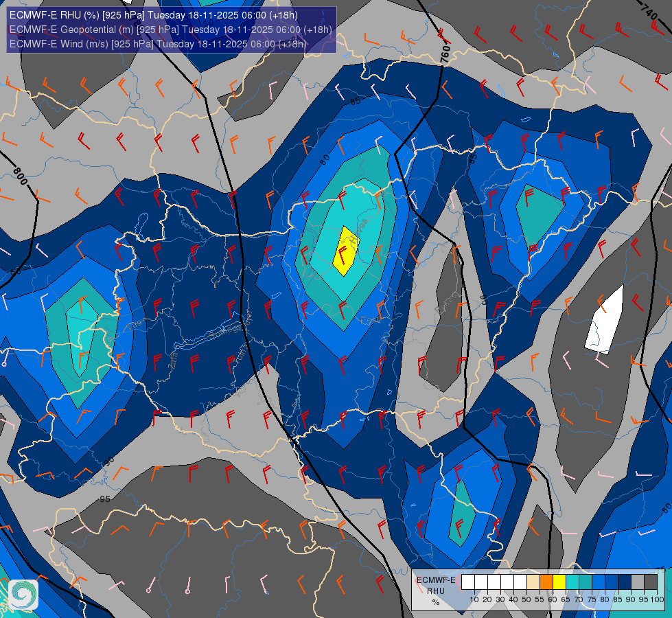Viewport: 672px width, 618px height.
Task: Select the ECMWF-E Wind (m/s) title line
Action: (x=158, y=44)
